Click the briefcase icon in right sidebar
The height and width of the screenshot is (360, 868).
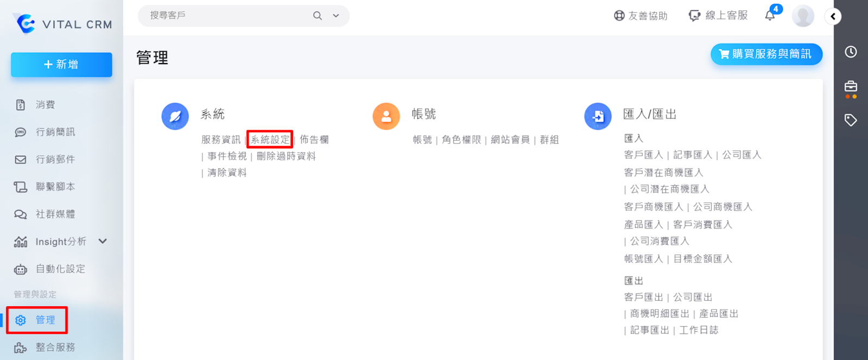(x=851, y=87)
